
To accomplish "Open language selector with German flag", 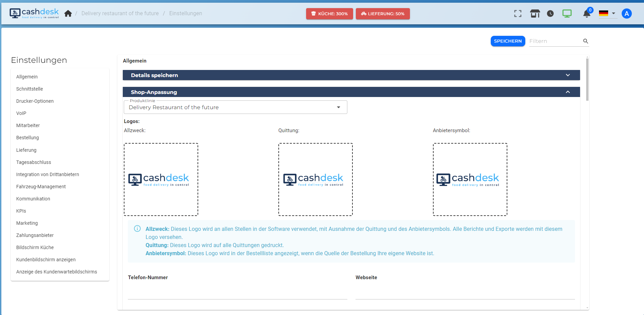I will tap(607, 14).
